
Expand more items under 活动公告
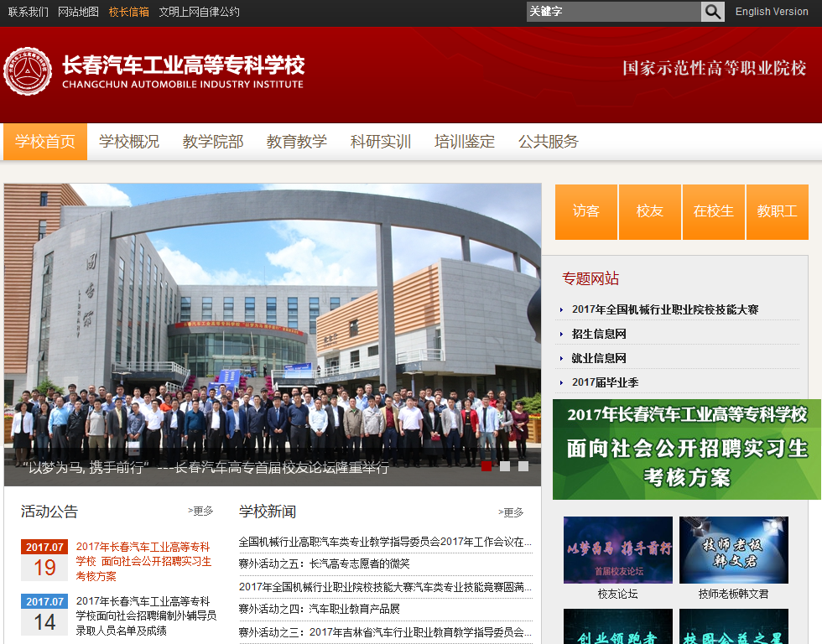200,511
